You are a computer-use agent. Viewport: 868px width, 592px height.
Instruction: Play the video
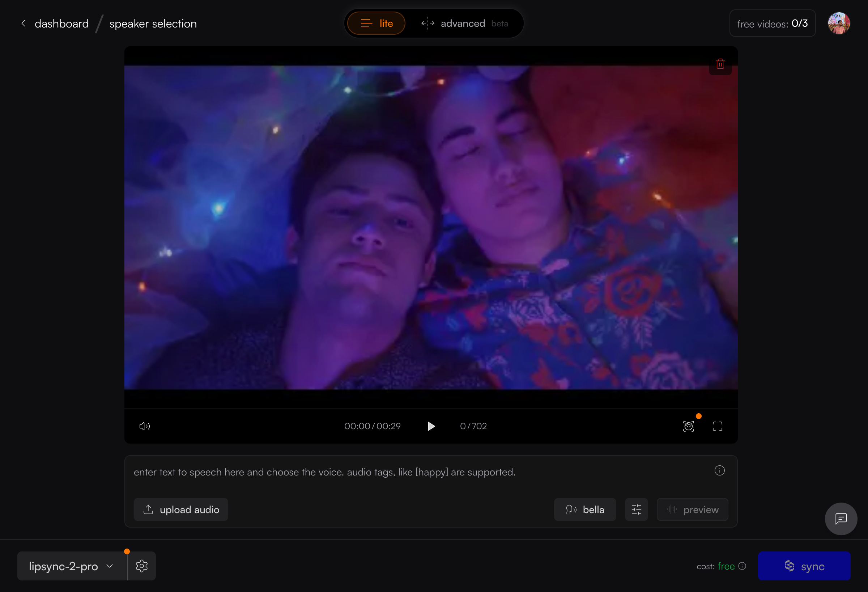point(431,426)
